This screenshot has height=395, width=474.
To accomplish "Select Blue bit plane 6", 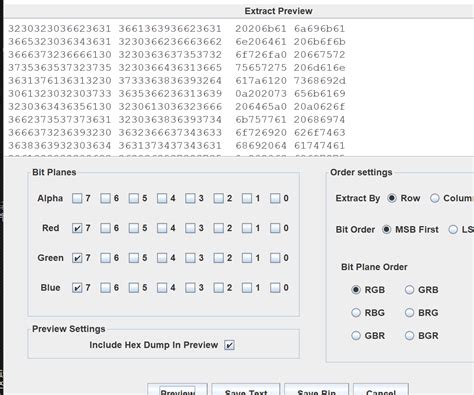I will tap(105, 288).
